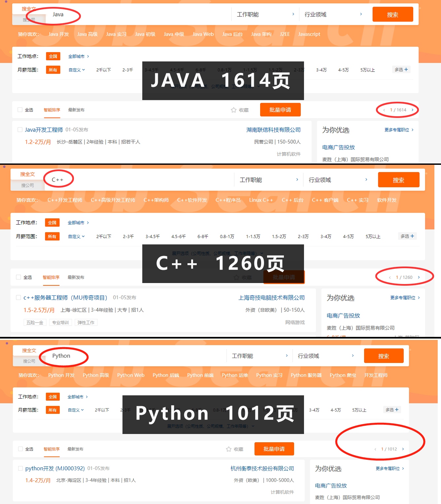Select 最新发布 sort tab in Python results
Viewport: 441px width, 504px height.
75,449
